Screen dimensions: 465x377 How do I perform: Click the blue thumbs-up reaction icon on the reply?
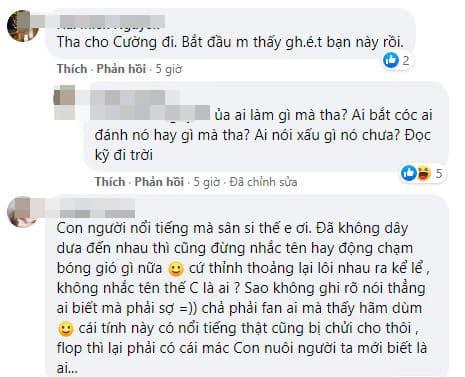(409, 173)
